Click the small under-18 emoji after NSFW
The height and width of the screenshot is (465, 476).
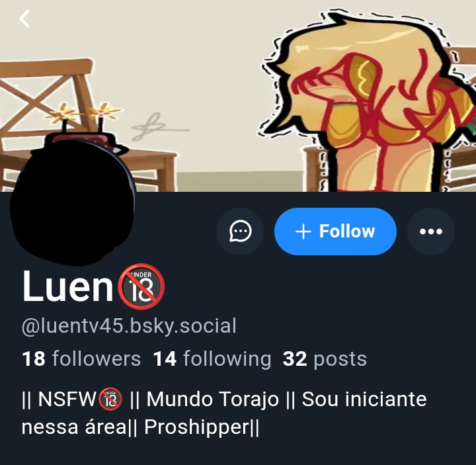click(110, 399)
